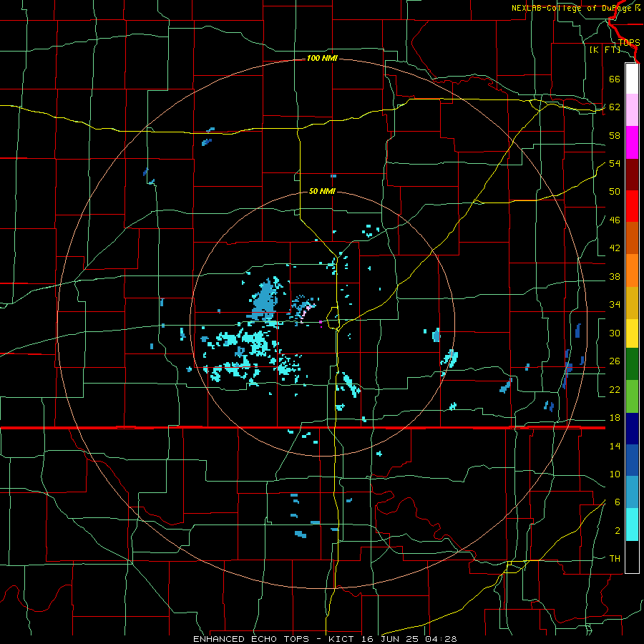The width and height of the screenshot is (644, 644).
Task: Select the "TOPS" legend heading
Action: (x=629, y=43)
